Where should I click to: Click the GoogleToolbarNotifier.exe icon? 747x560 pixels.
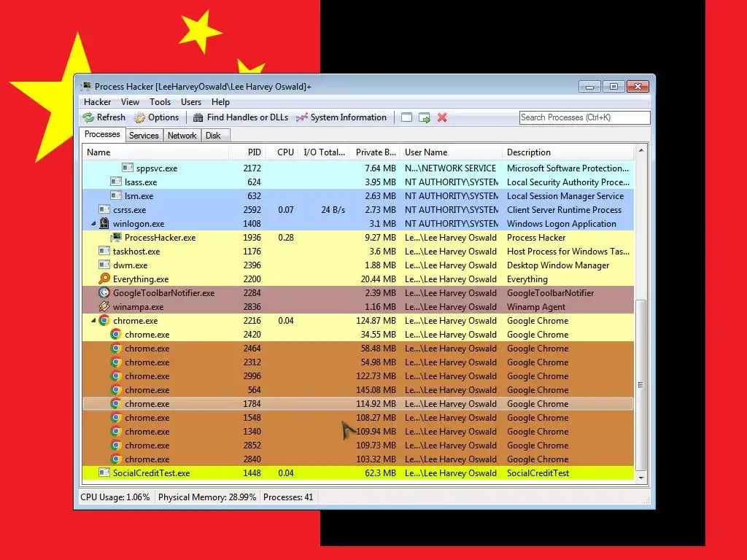coord(104,293)
